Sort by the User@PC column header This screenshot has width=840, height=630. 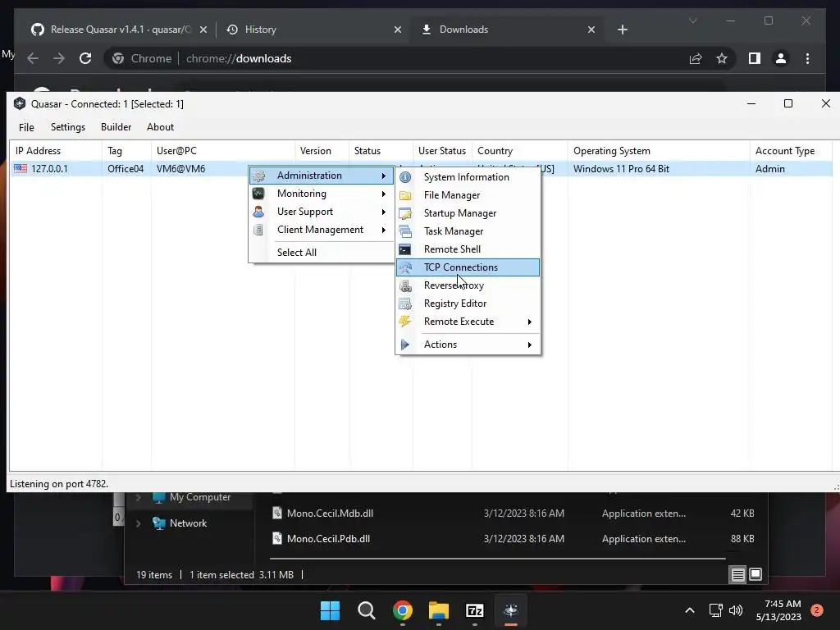223,151
